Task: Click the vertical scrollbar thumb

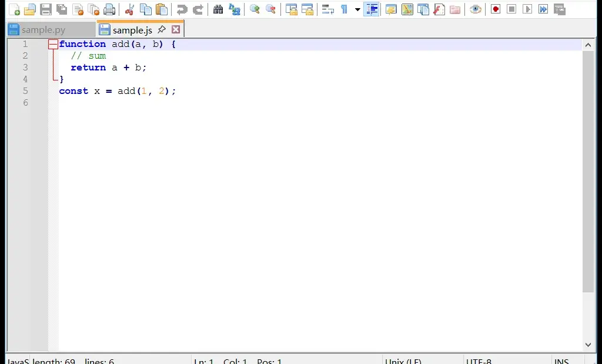Action: point(588,171)
